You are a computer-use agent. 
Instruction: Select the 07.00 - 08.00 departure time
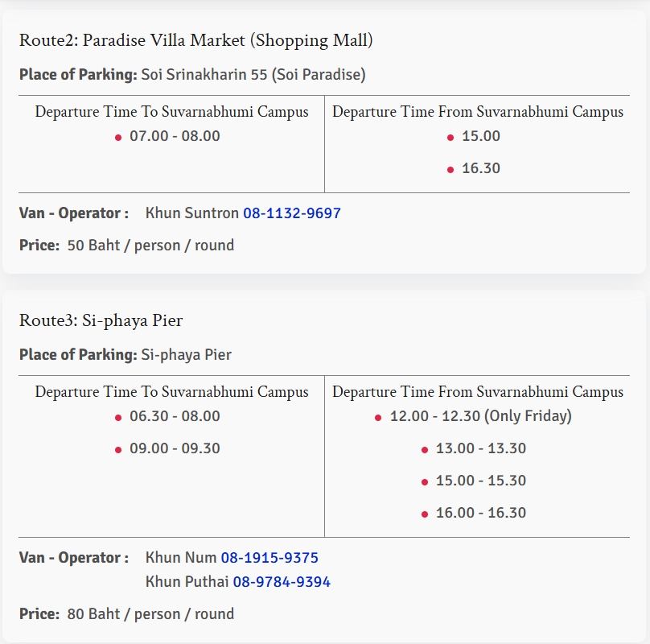[175, 136]
